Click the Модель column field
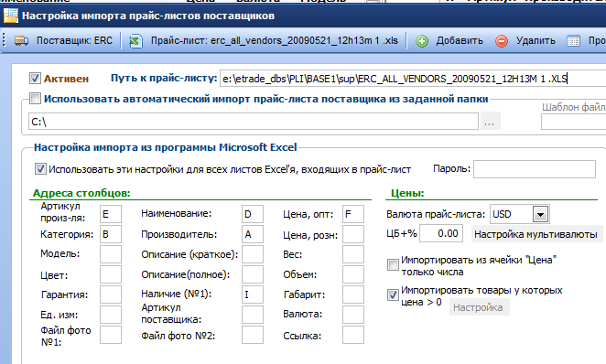The image size is (606, 364). tap(111, 254)
